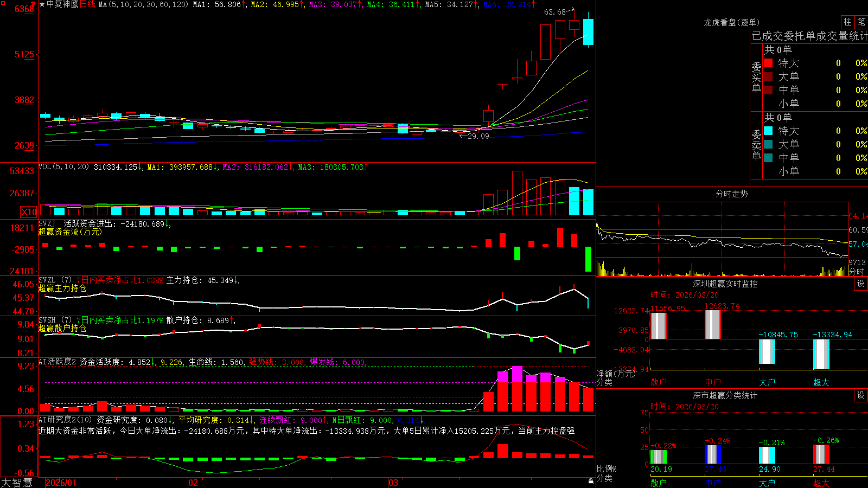Select the AI研究度2(10) indicator name
Viewport: 868px width, 488px height.
[x=65, y=420]
